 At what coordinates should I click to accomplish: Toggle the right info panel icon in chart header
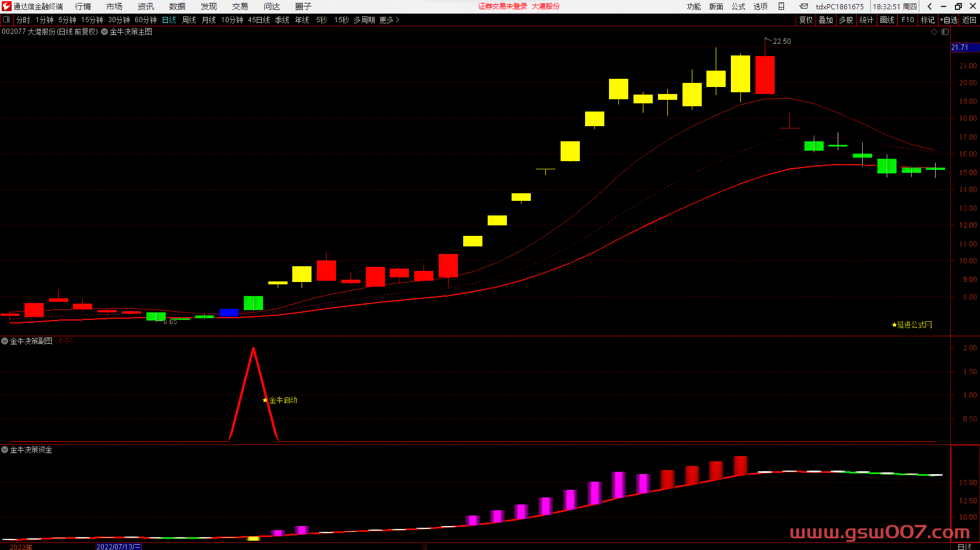click(x=944, y=32)
